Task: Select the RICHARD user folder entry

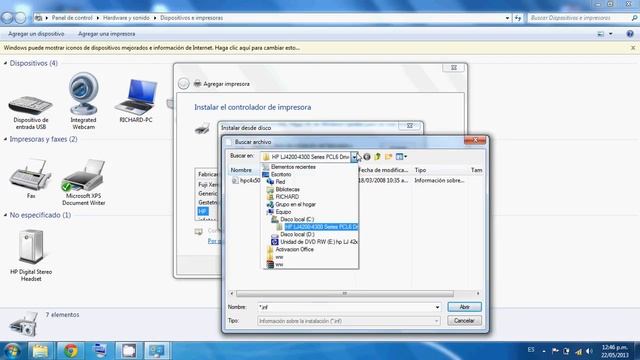Action: (x=287, y=197)
